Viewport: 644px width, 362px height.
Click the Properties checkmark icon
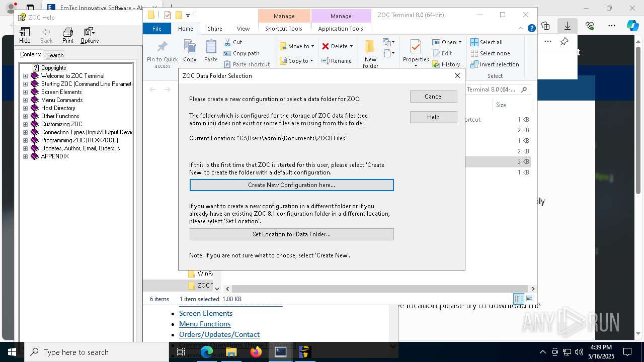[416, 47]
